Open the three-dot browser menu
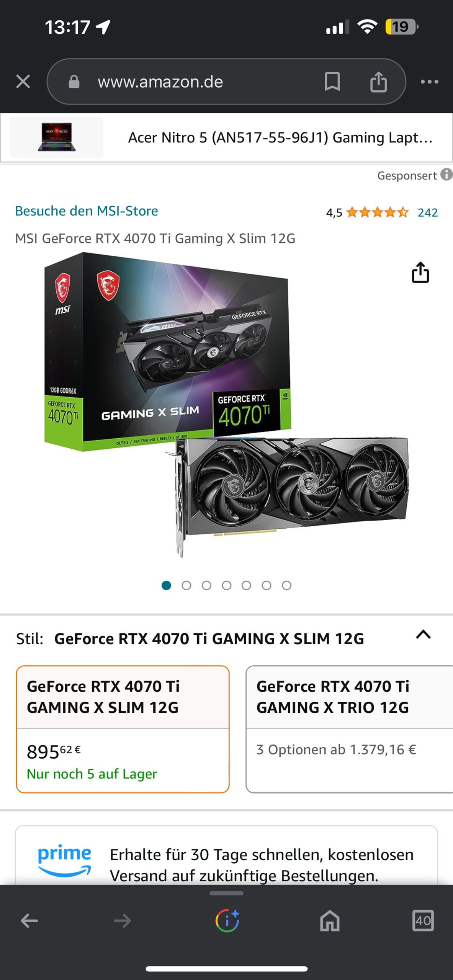Image resolution: width=453 pixels, height=980 pixels. pos(429,82)
